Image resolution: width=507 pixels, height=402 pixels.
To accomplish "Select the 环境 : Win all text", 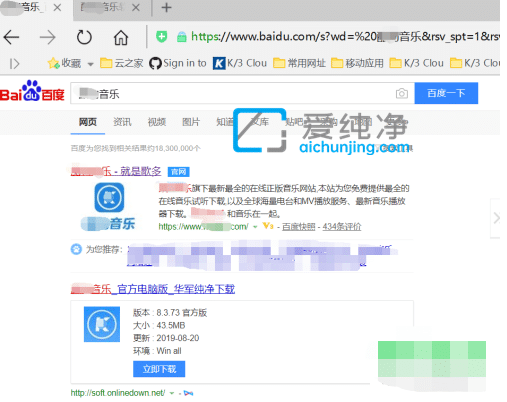I will click(x=157, y=351).
